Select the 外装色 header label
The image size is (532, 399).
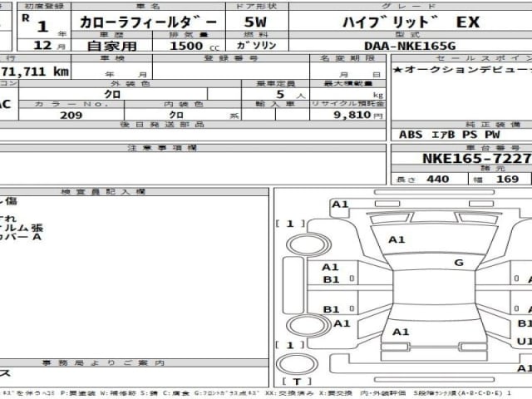(130, 83)
